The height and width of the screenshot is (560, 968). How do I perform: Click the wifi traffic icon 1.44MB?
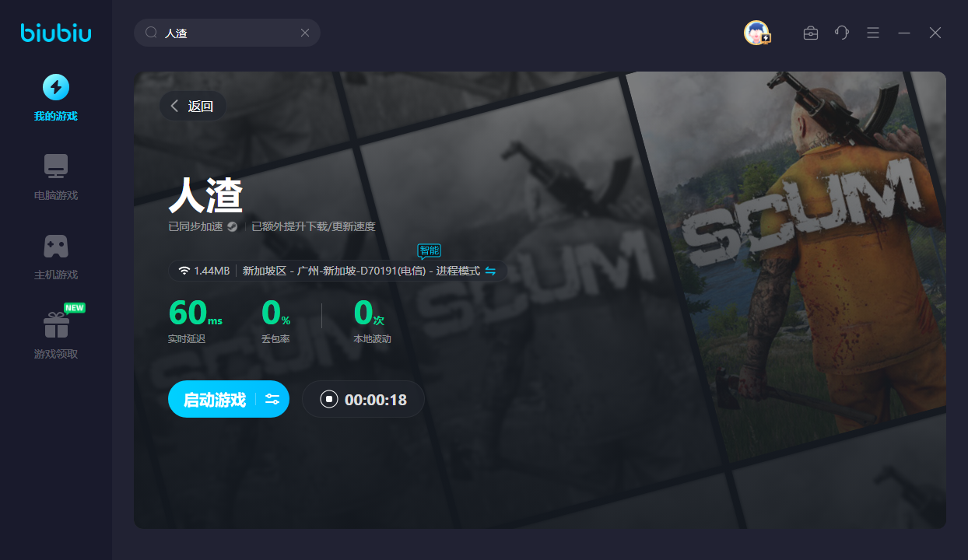tap(184, 271)
